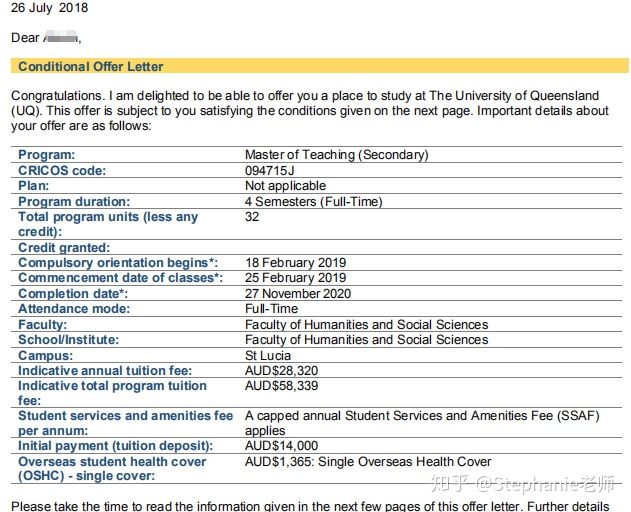631x512 pixels.
Task: Click the 'Plan:' label
Action: pyautogui.click(x=33, y=186)
